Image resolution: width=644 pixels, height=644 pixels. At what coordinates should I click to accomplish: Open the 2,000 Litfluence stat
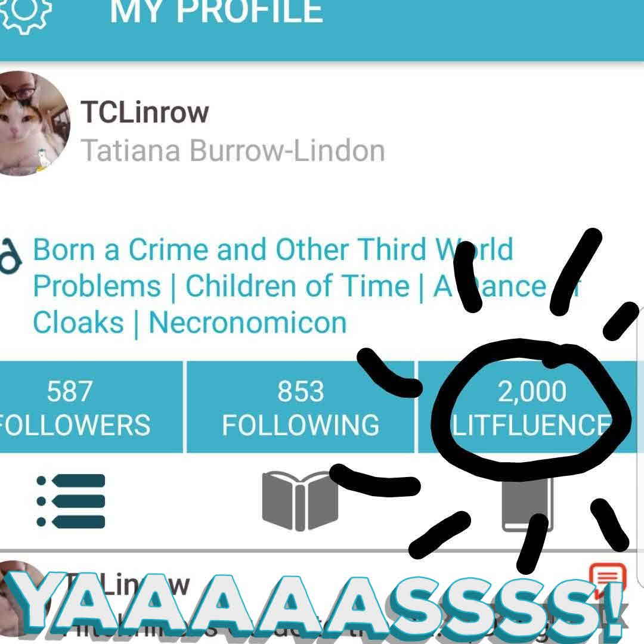pyautogui.click(x=531, y=407)
